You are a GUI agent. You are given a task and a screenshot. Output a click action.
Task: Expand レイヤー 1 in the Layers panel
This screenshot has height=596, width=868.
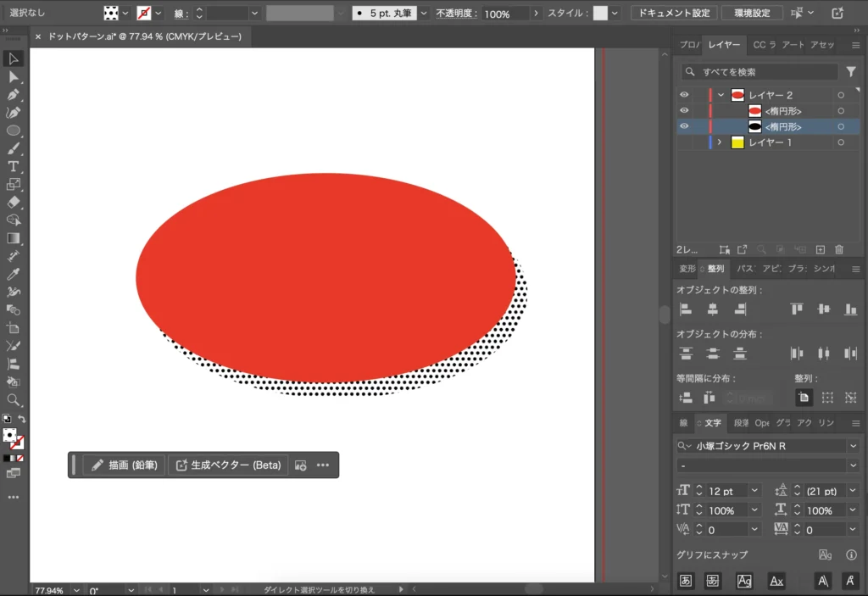tap(720, 142)
